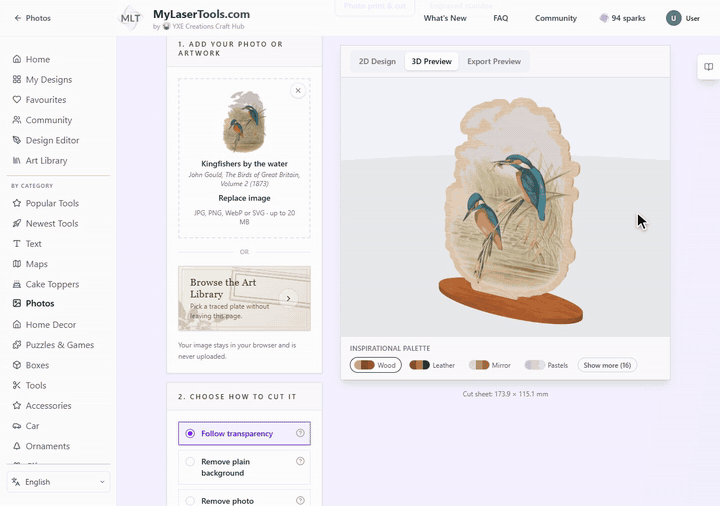
Task: Select the Wood palette swatch
Action: click(x=376, y=365)
